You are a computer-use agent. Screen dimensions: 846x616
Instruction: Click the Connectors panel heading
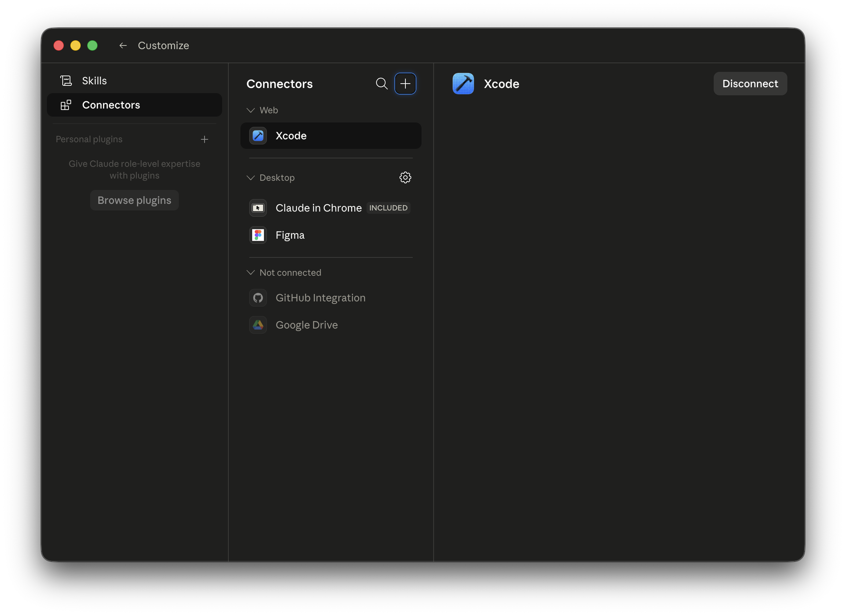(x=280, y=84)
